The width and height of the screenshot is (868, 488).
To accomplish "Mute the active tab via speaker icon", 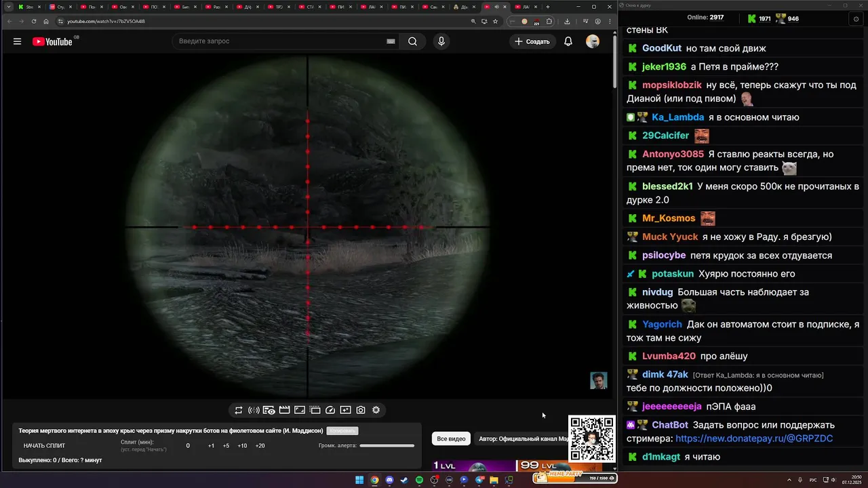I will (x=497, y=7).
